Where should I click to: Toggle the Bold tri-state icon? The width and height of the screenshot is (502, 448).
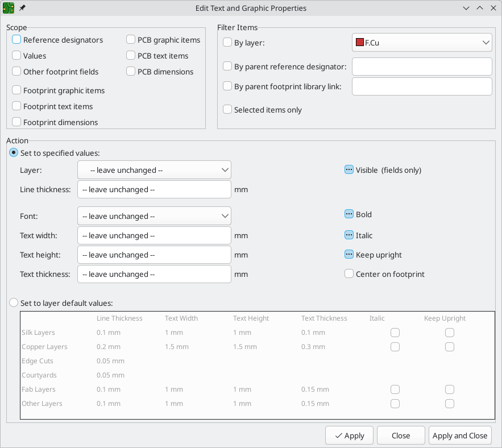click(x=349, y=214)
